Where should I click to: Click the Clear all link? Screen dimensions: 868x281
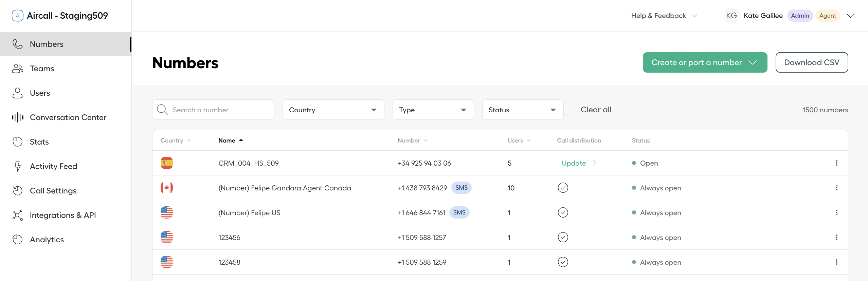point(596,110)
